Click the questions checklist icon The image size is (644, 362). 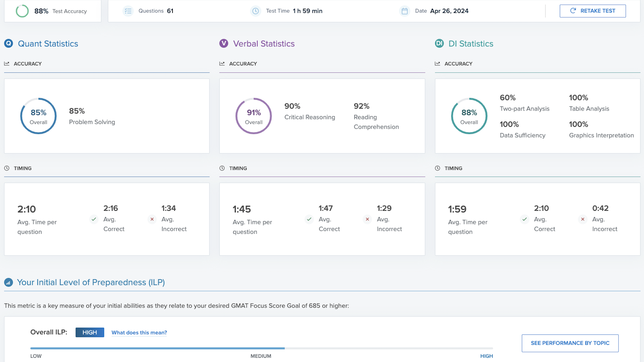coord(128,11)
